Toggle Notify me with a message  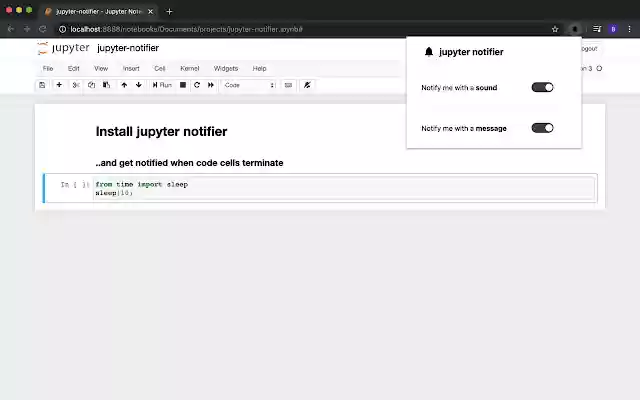[542, 128]
